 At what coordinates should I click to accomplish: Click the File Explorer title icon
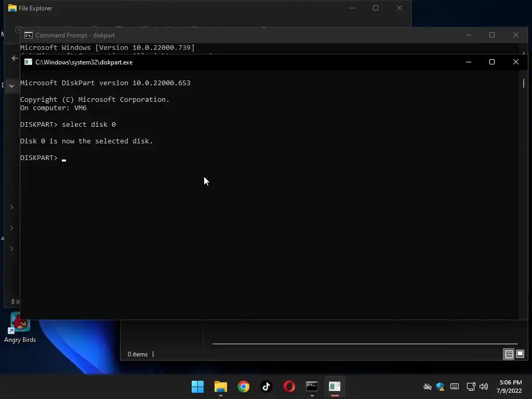12,8
